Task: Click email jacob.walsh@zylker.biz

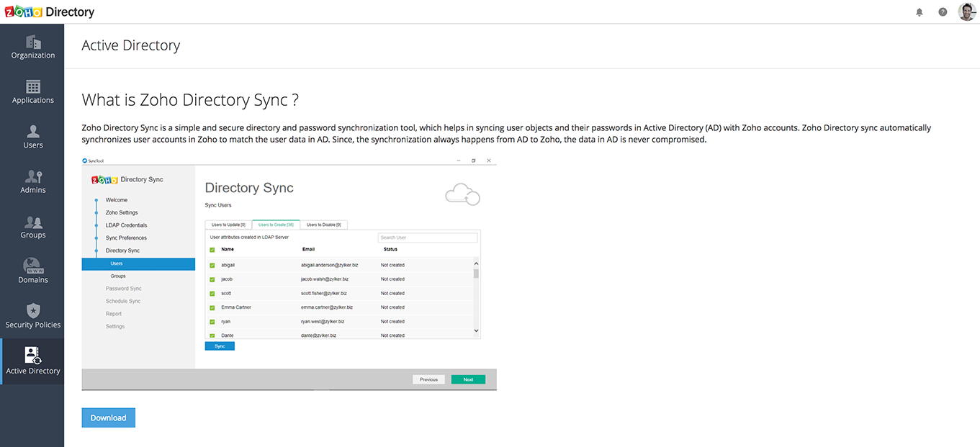Action: [325, 279]
